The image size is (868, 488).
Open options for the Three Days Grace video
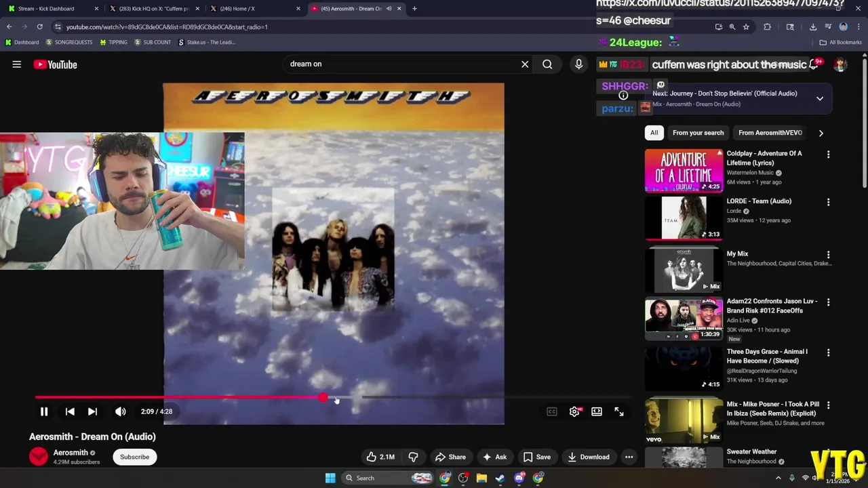click(x=828, y=352)
